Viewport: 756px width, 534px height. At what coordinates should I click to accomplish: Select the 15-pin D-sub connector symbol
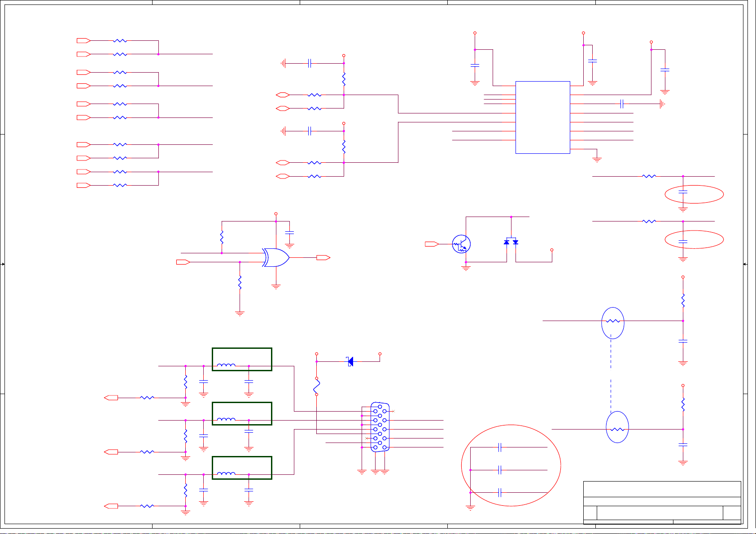tap(380, 427)
